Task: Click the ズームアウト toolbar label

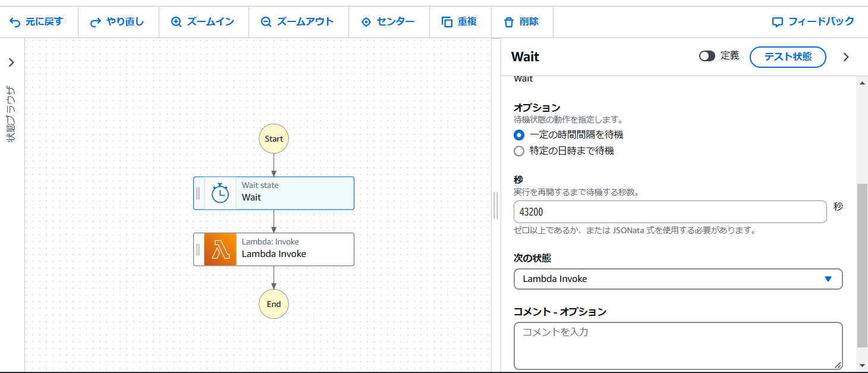Action: (x=306, y=22)
